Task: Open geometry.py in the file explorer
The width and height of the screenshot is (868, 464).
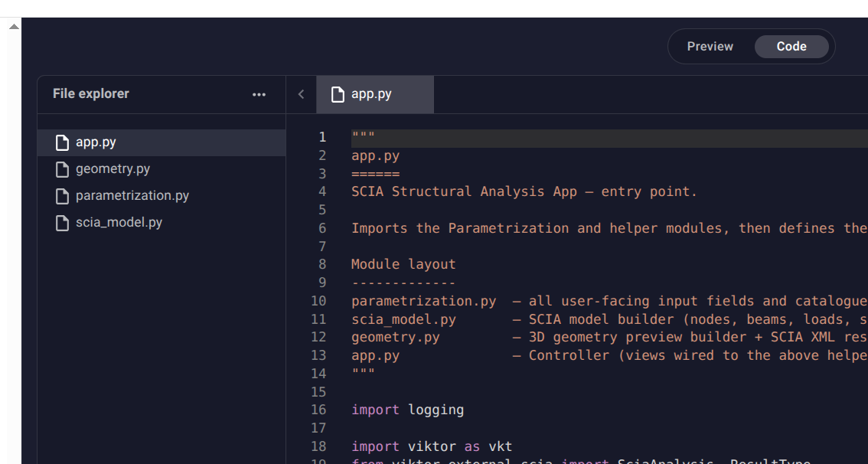Action: coord(161,169)
